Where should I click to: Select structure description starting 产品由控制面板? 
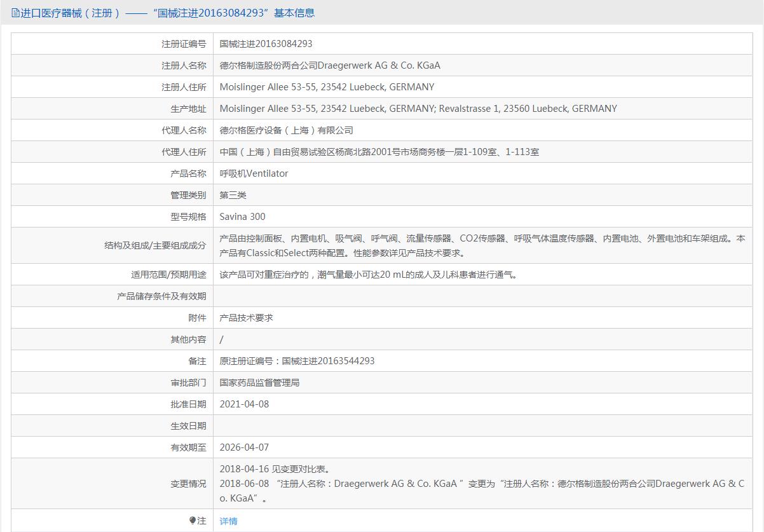point(482,245)
